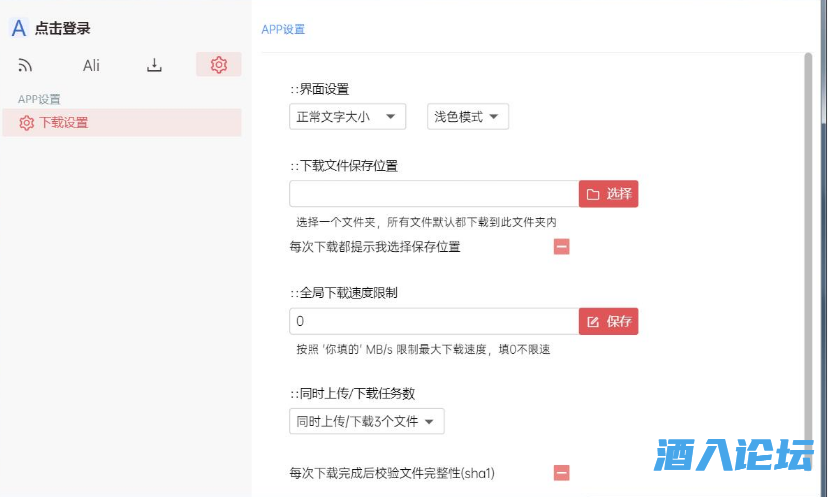
Task: Click the red settings gear icon
Action: click(219, 65)
